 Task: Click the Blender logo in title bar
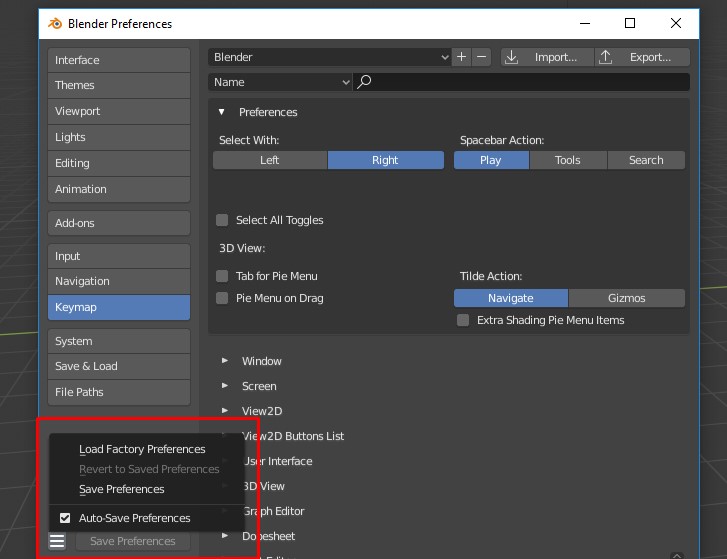(x=55, y=23)
